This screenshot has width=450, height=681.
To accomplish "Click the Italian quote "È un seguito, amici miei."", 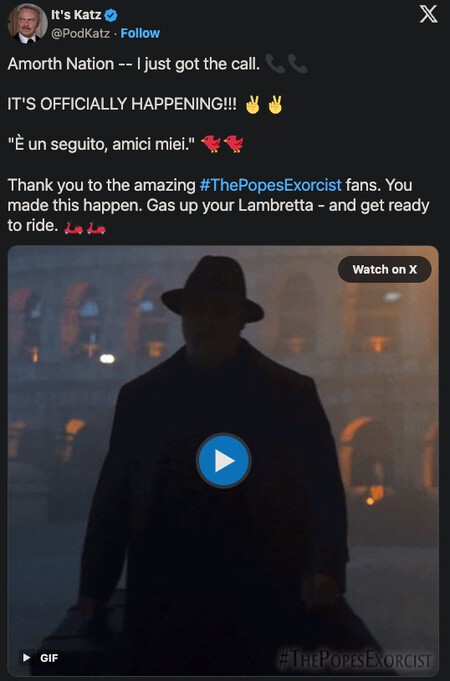I will click(x=103, y=144).
